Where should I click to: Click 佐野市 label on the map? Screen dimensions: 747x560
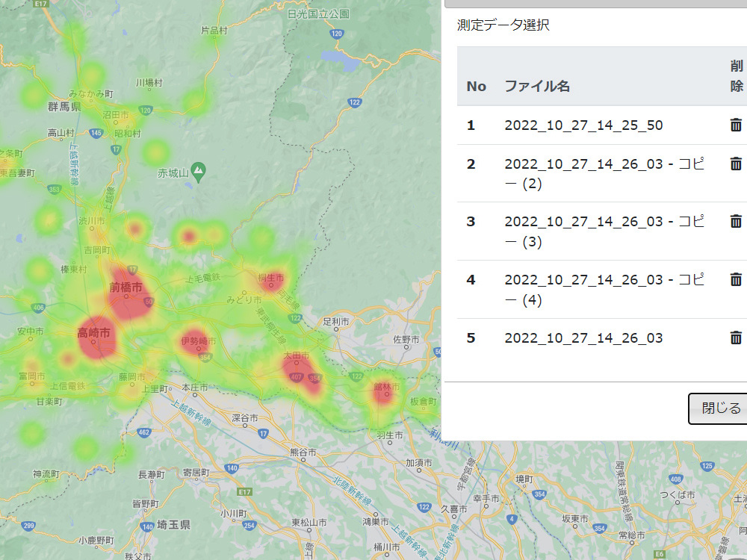[x=406, y=339]
